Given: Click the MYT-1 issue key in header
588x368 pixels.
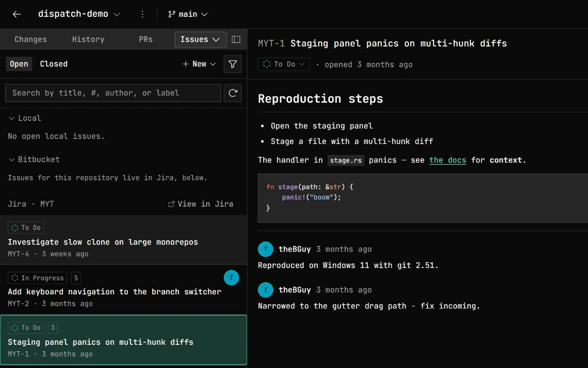Looking at the screenshot, I should click(x=271, y=44).
